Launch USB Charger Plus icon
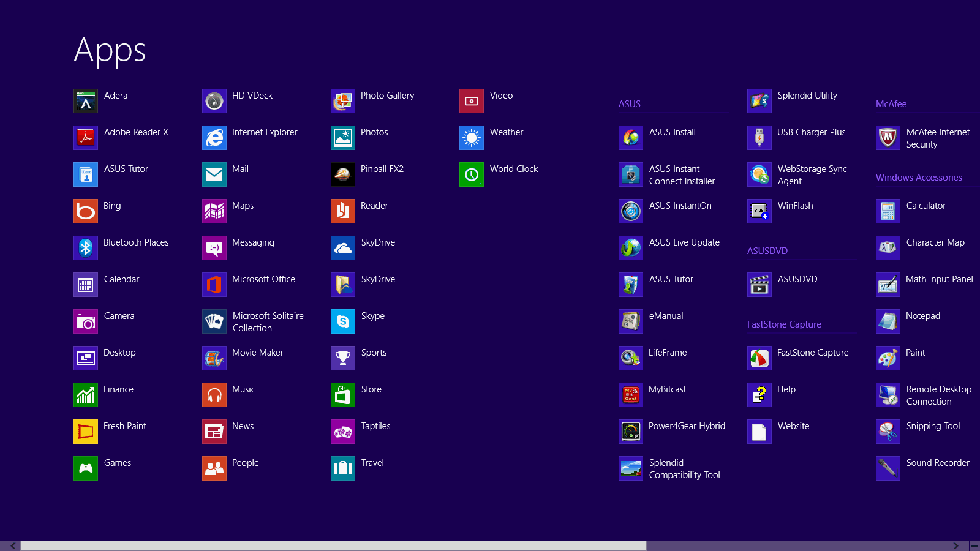 point(759,138)
